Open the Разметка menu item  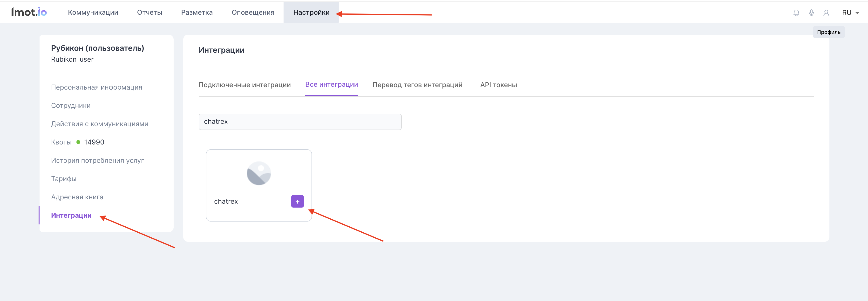pos(197,13)
